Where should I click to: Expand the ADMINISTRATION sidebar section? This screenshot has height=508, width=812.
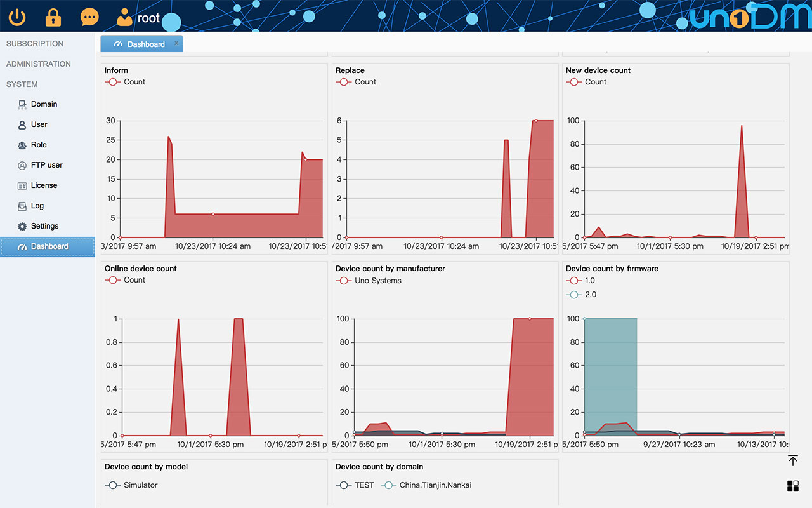click(39, 64)
